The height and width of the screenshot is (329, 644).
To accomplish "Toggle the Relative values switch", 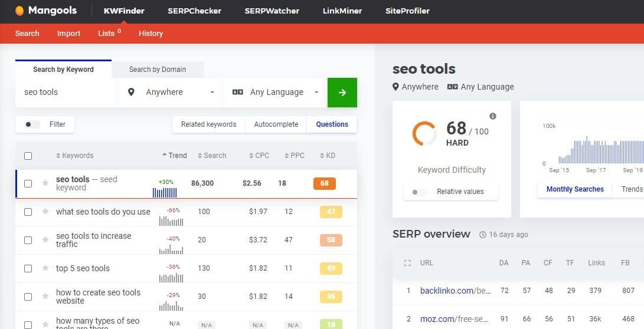I will click(x=419, y=192).
